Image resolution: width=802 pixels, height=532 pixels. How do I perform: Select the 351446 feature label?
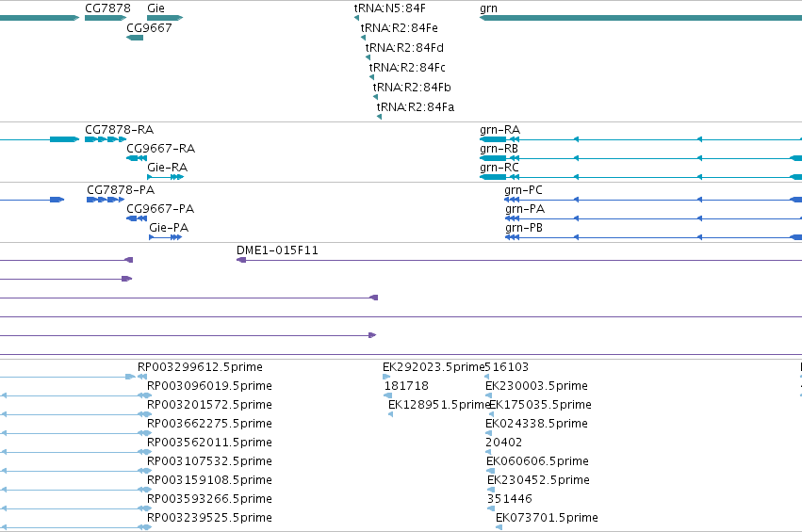tap(510, 499)
